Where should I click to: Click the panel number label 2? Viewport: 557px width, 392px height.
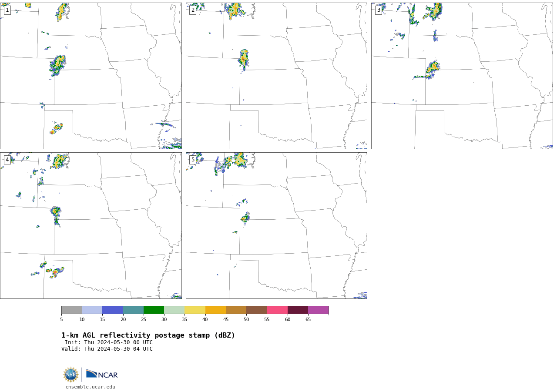(193, 10)
